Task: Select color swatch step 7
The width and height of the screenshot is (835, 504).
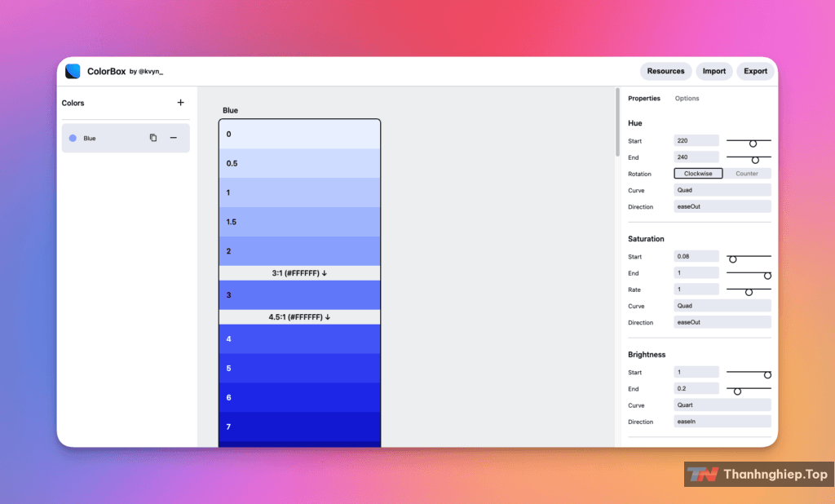Action: click(x=299, y=427)
